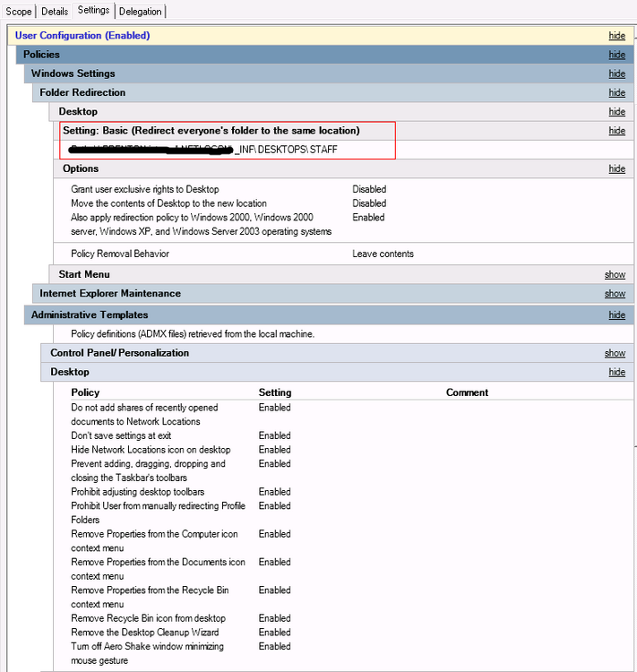This screenshot has height=672, width=637.
Task: Hide the Desktop folder redirection section
Action: point(617,112)
